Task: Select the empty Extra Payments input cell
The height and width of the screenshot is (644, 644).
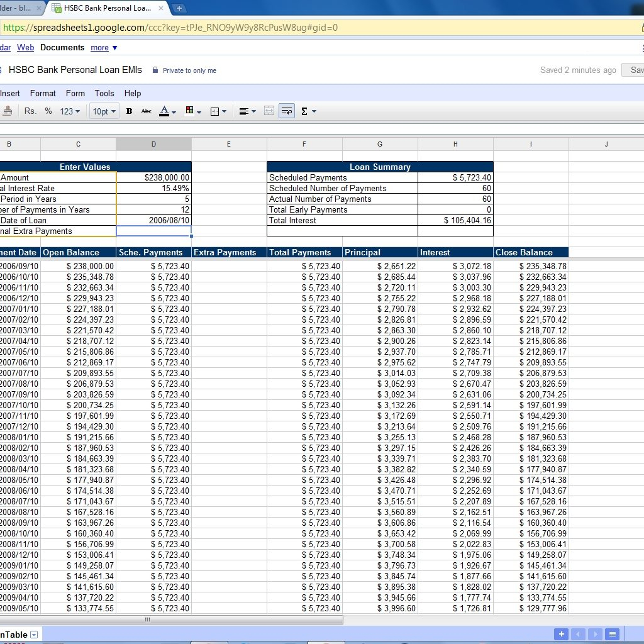Action: pos(153,231)
